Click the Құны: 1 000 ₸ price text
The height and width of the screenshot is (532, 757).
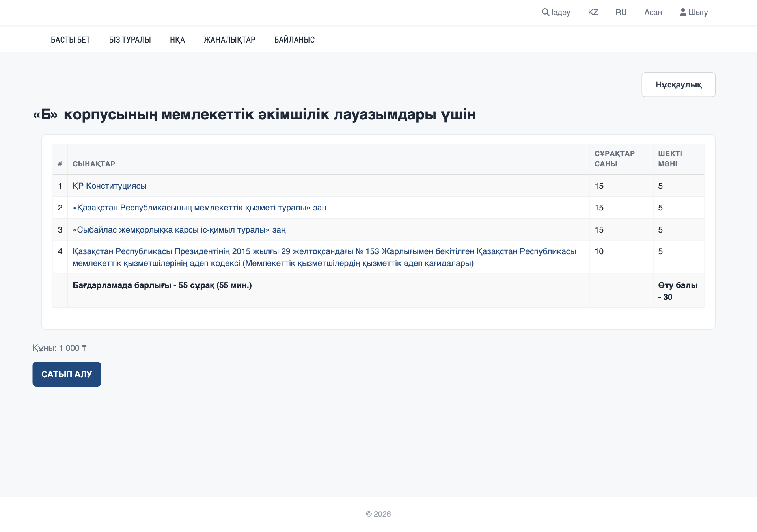60,348
